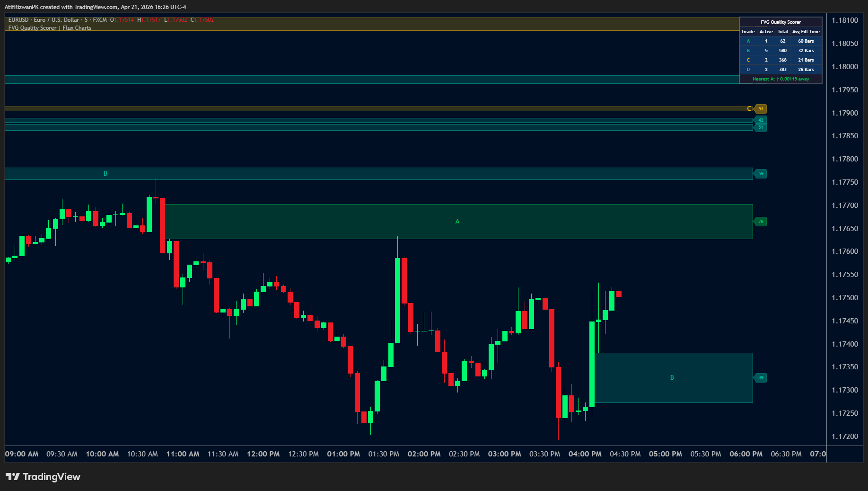Click the Grade column header in the table
This screenshot has width=868, height=491.
[748, 32]
